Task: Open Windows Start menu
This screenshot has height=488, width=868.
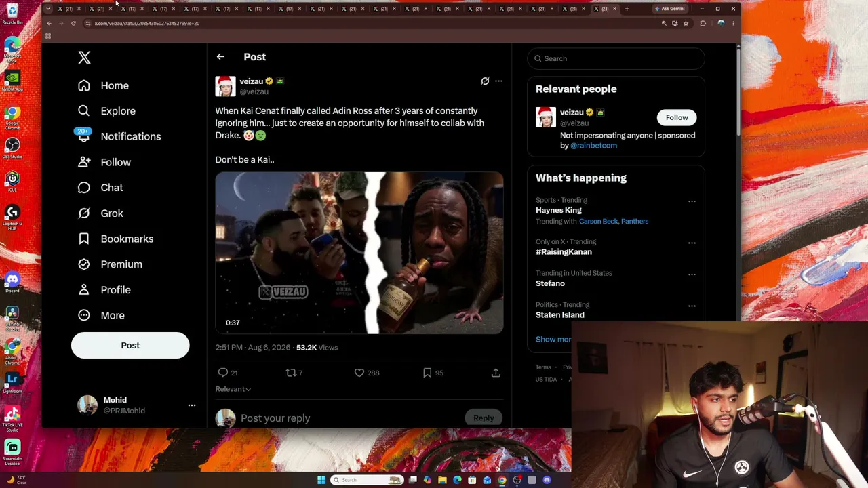Action: pos(321,480)
